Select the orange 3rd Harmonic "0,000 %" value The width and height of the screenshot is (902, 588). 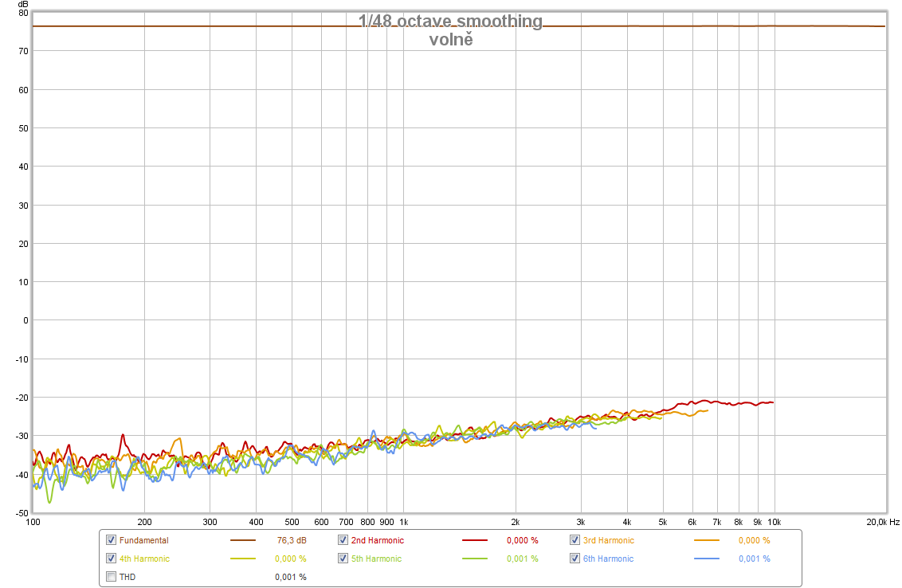(754, 541)
